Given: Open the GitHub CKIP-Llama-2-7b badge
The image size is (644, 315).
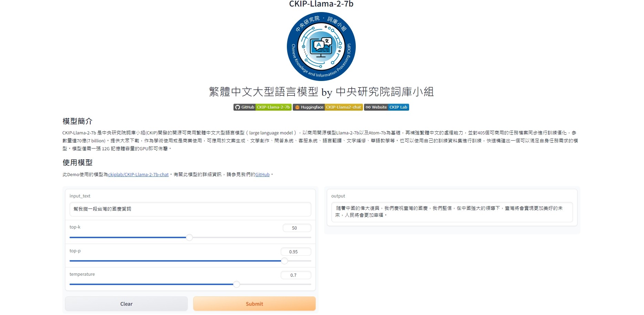Looking at the screenshot, I should 262,107.
